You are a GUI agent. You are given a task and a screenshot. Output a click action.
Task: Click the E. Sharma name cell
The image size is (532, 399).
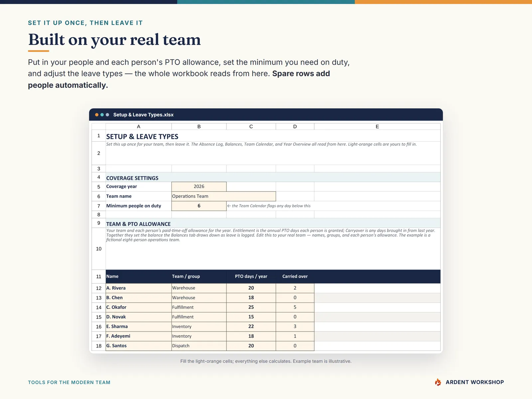139,327
